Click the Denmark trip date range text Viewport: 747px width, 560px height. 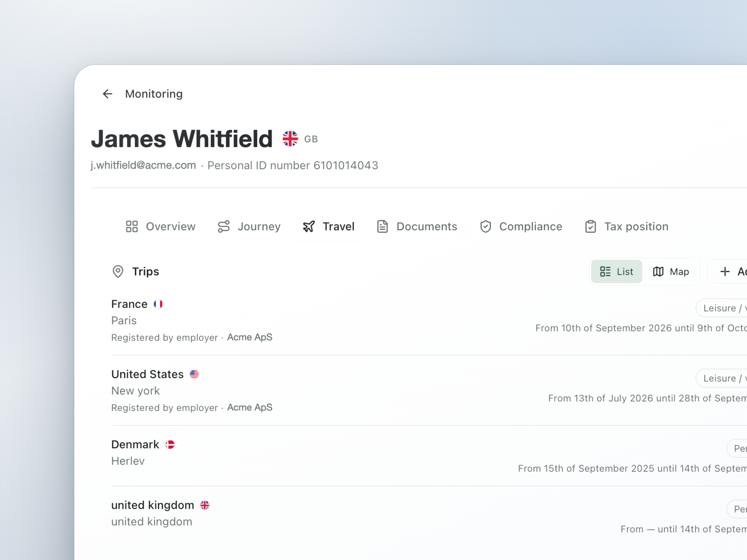point(633,468)
